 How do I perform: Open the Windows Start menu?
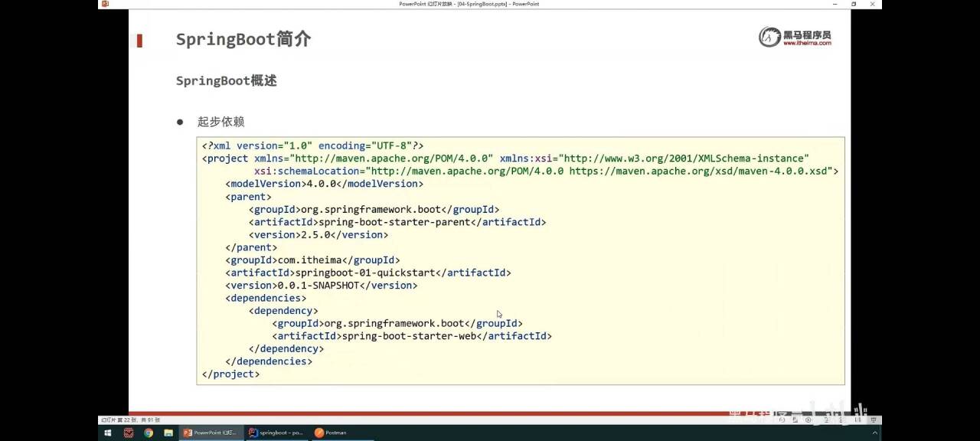[107, 433]
